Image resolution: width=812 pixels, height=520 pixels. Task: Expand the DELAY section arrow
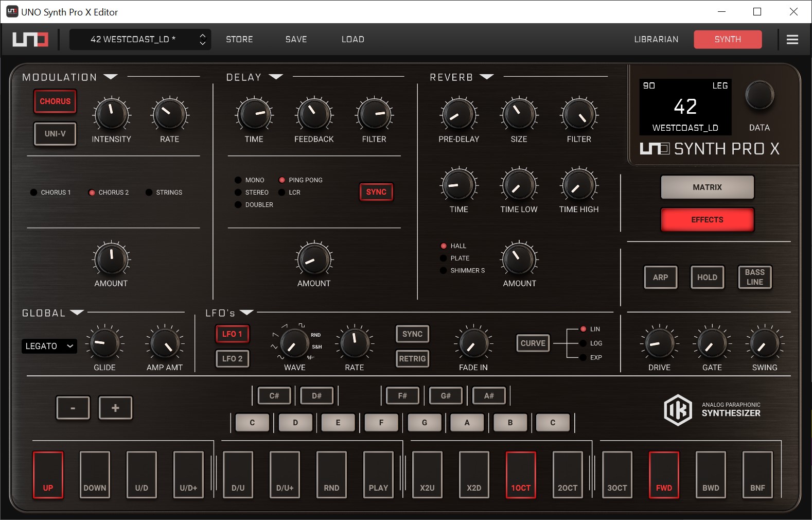pyautogui.click(x=276, y=77)
